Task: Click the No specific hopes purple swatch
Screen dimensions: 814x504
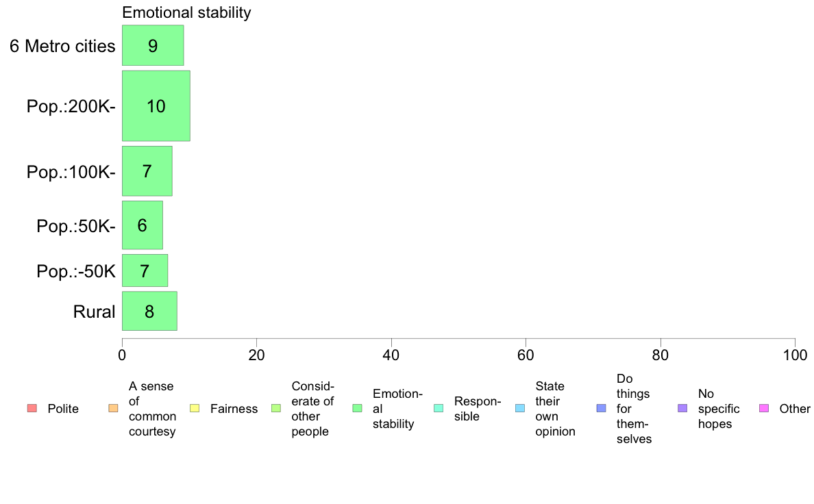Action: point(682,409)
